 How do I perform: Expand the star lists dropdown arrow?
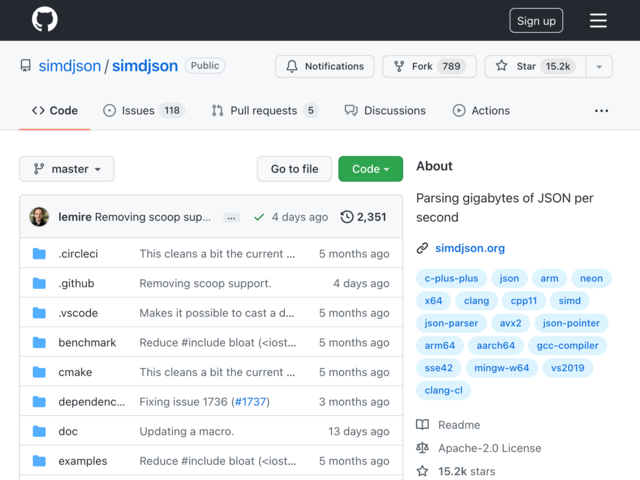pos(599,66)
